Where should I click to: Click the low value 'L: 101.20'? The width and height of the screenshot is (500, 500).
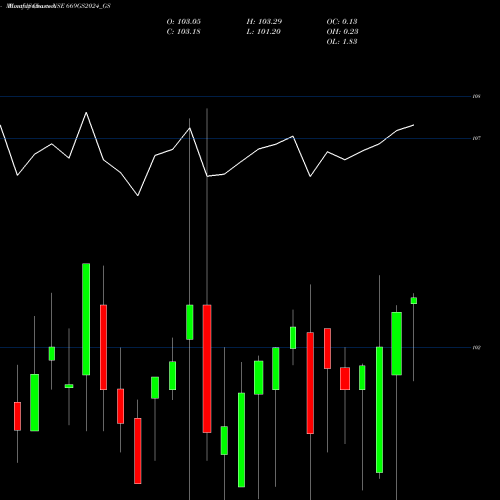click(264, 32)
